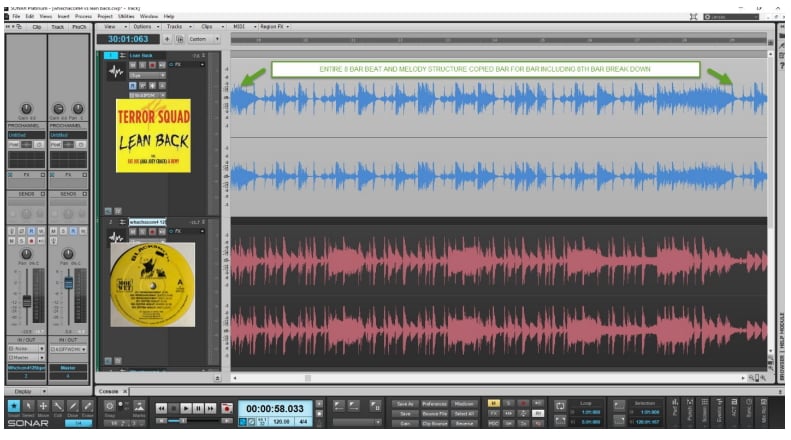
Task: Rewind the transport
Action: (x=161, y=408)
